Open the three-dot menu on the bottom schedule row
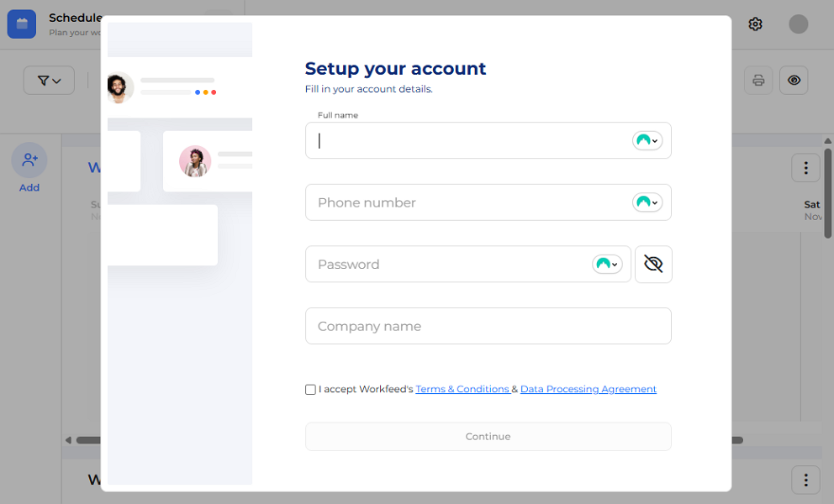 [x=805, y=480]
